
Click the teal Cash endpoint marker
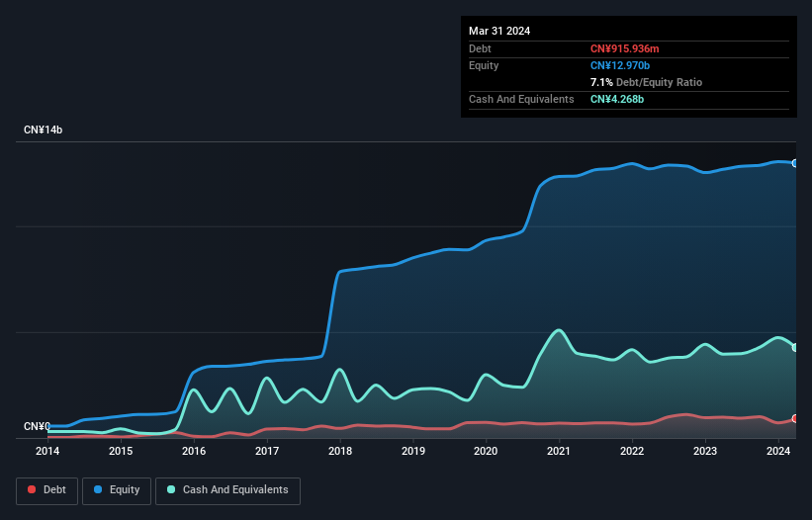(795, 347)
